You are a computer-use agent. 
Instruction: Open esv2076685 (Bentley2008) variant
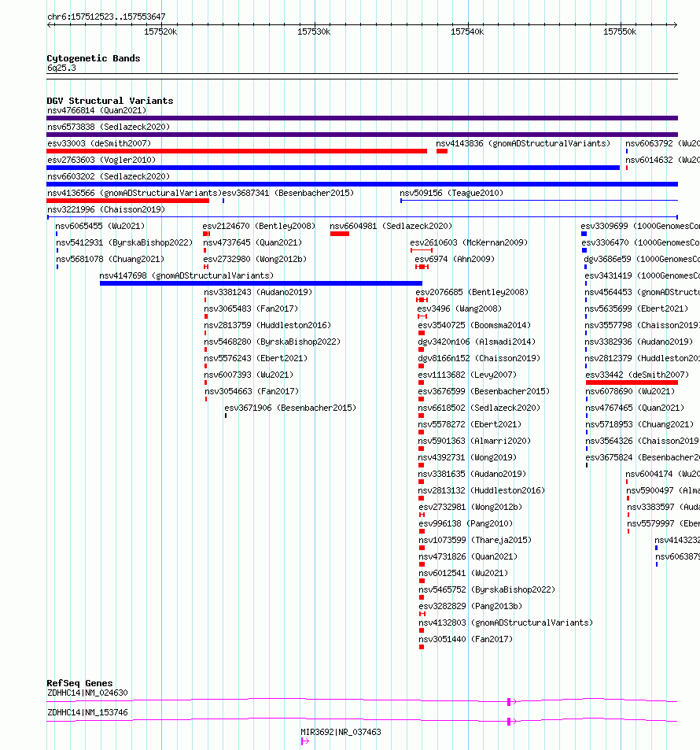[472, 292]
